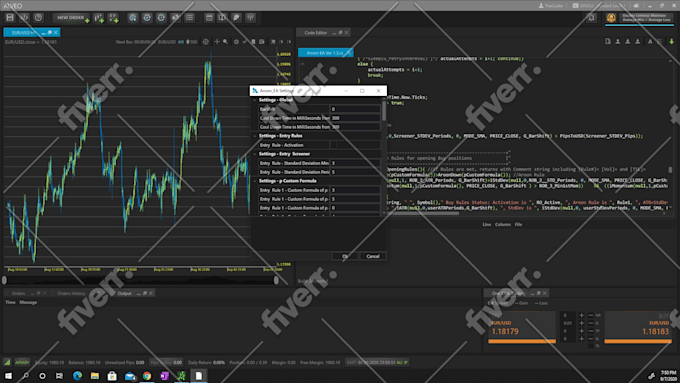Open Microsoft Edge from taskbar
680x383 pixels.
[x=77, y=376]
